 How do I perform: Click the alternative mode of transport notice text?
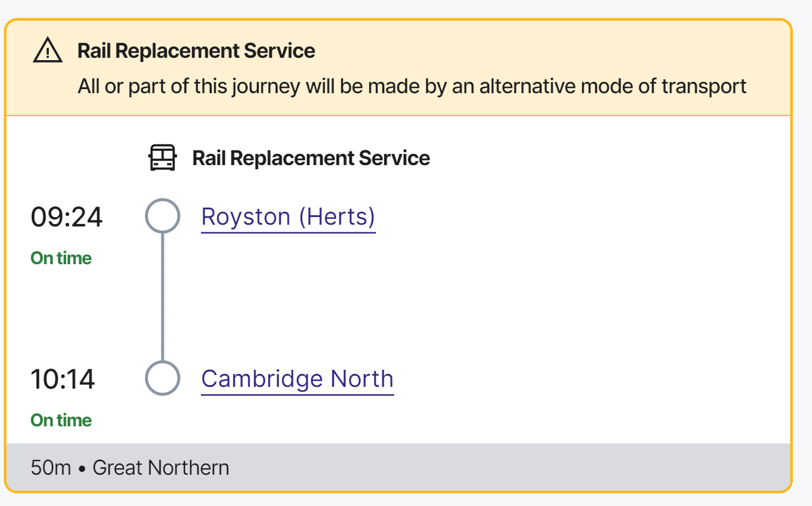pos(412,87)
